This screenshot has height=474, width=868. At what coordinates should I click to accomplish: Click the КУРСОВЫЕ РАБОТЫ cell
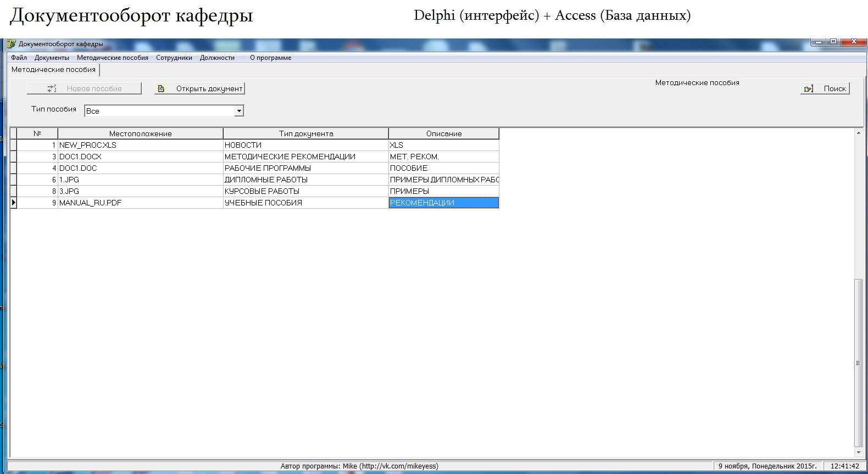click(306, 191)
